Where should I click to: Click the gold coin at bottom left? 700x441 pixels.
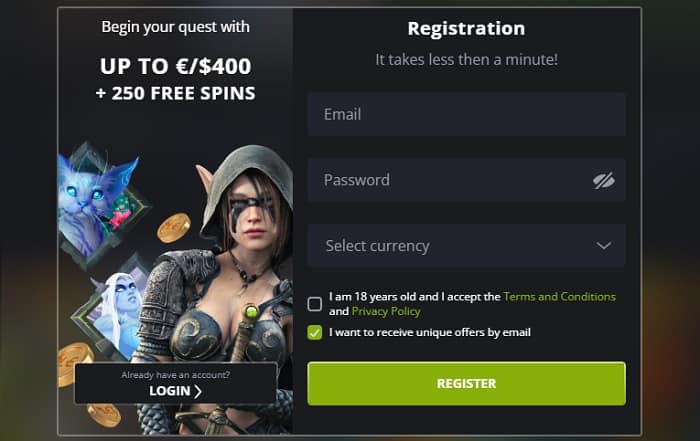point(104,415)
